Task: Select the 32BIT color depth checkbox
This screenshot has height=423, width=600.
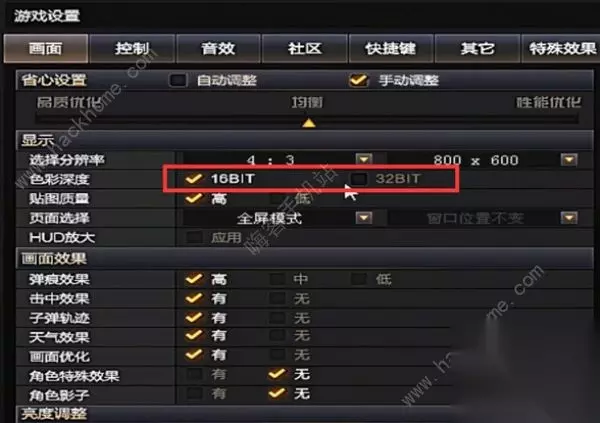Action: pos(359,179)
